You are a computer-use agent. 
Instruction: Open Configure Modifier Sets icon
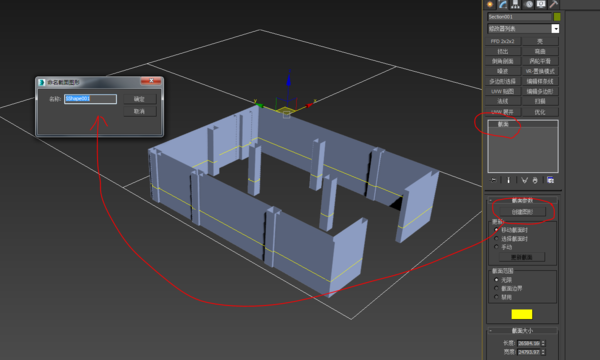pos(550,180)
